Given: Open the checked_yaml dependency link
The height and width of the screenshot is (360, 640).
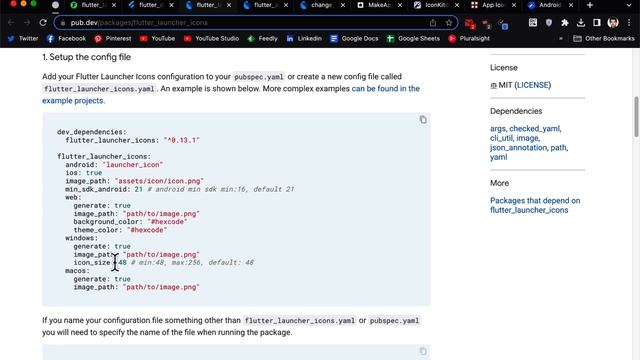Looking at the screenshot, I should click(x=534, y=129).
